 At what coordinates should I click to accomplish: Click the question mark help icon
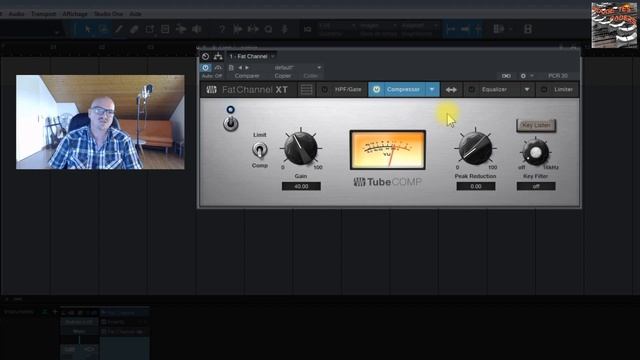[x=222, y=29]
